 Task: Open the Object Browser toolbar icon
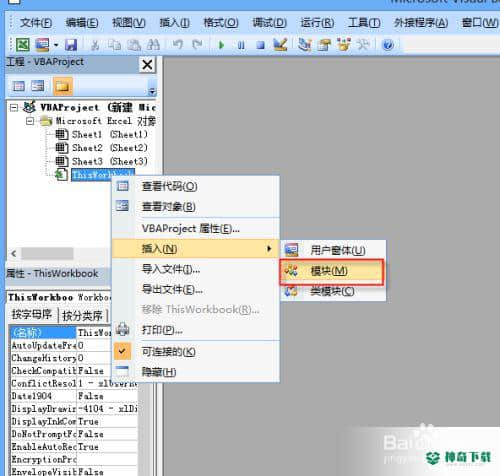344,44
